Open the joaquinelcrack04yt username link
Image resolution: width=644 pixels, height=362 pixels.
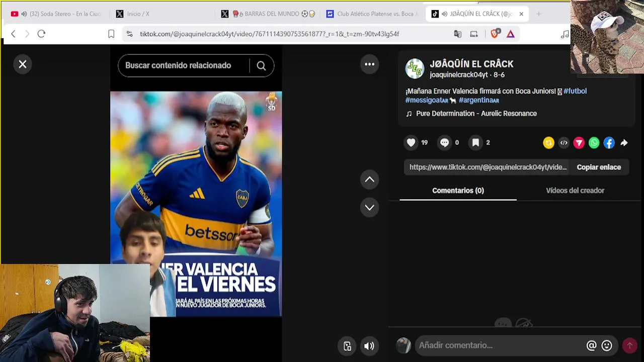[459, 75]
